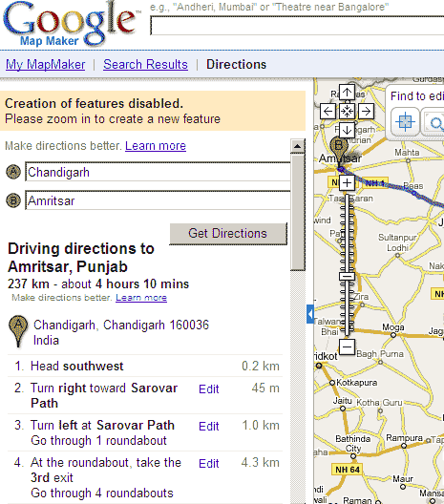Collapse the left panel arrow
The width and height of the screenshot is (444, 504).
point(310,314)
